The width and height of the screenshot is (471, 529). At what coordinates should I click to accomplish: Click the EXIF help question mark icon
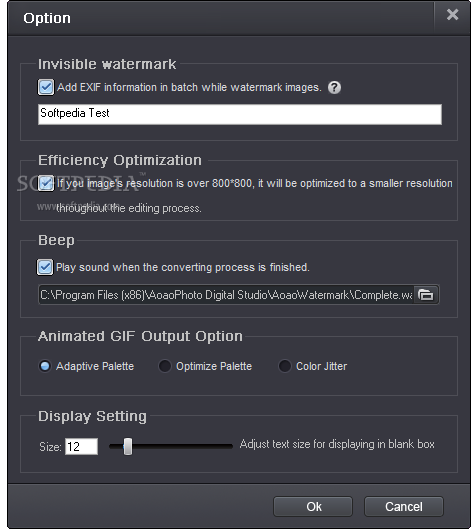[334, 87]
